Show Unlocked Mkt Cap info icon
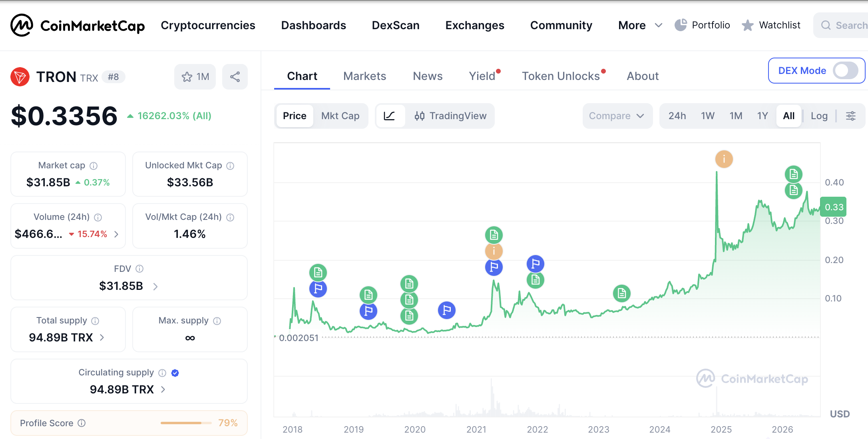 point(230,166)
